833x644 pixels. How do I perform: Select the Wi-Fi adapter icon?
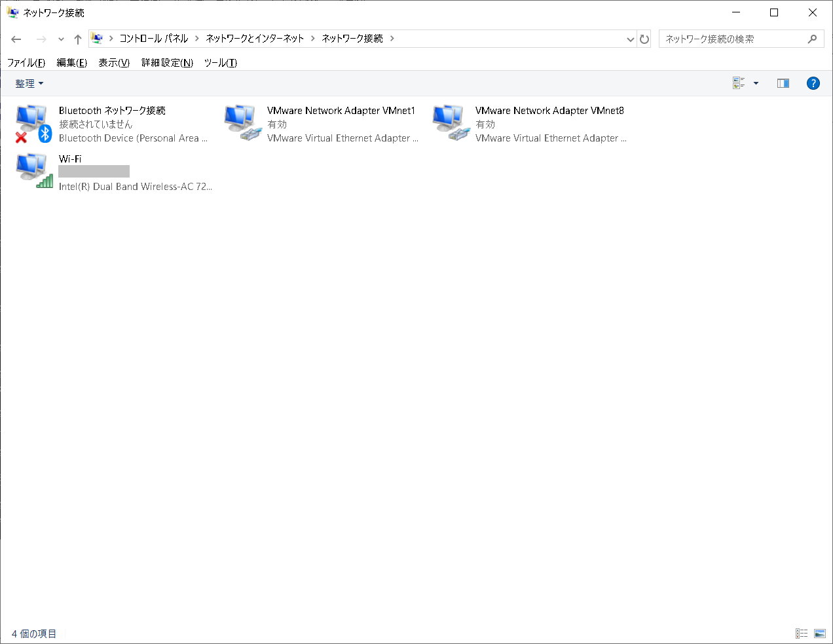[34, 171]
